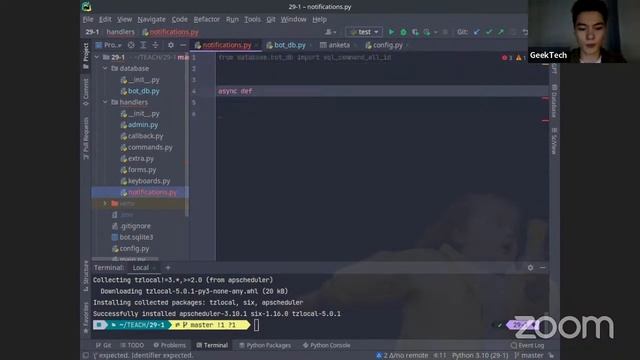The height and width of the screenshot is (360, 640).
Task: Open the TODO tool window tab
Action: (x=132, y=345)
